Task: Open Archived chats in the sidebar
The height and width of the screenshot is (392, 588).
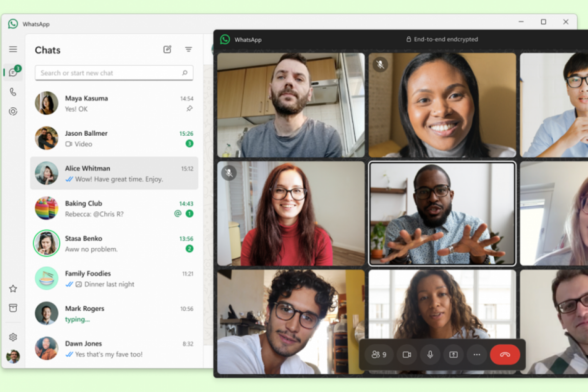Action: click(13, 308)
